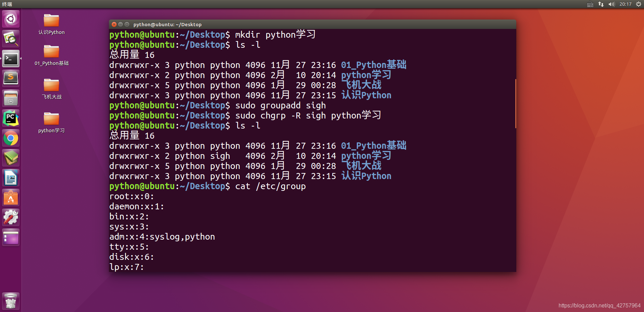Select the 飞机大战 desktop folder
Viewport: 644px width, 312px height.
pos(51,89)
